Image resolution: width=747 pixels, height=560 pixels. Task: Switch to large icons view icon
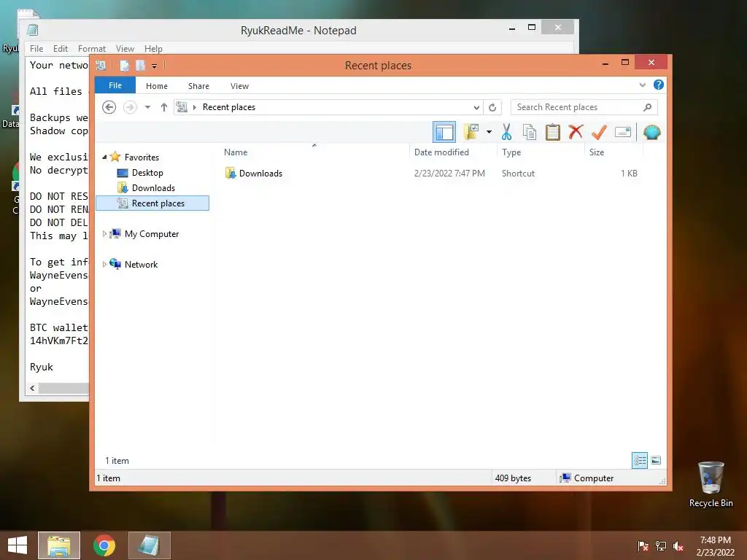[656, 460]
